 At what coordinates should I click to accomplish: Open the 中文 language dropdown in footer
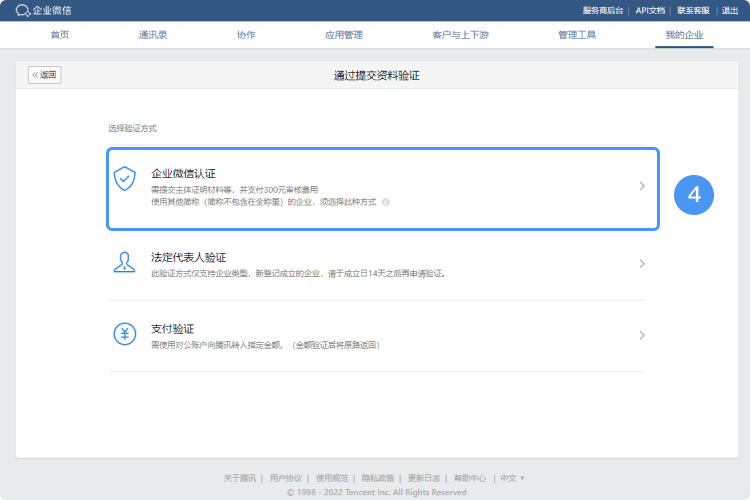(512, 478)
